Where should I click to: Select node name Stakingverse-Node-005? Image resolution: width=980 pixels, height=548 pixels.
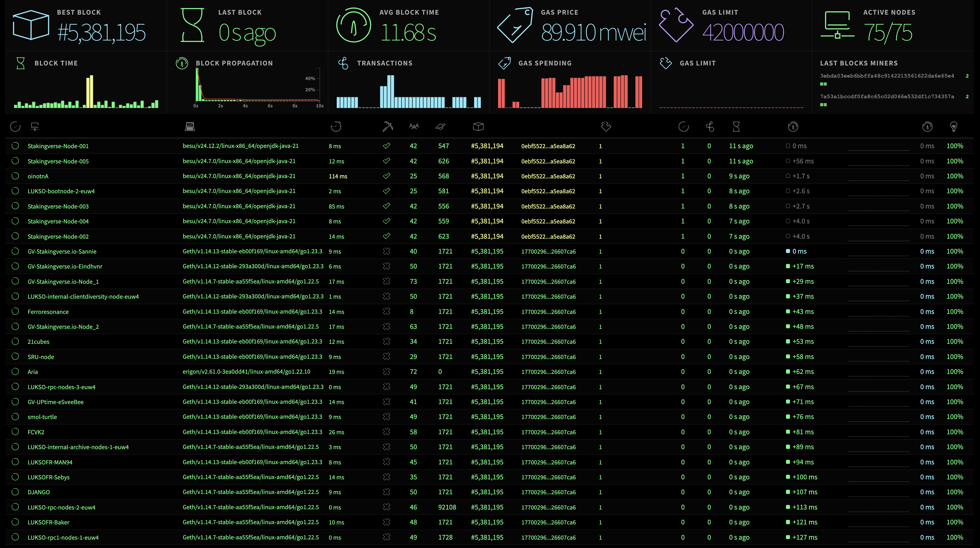pos(58,161)
